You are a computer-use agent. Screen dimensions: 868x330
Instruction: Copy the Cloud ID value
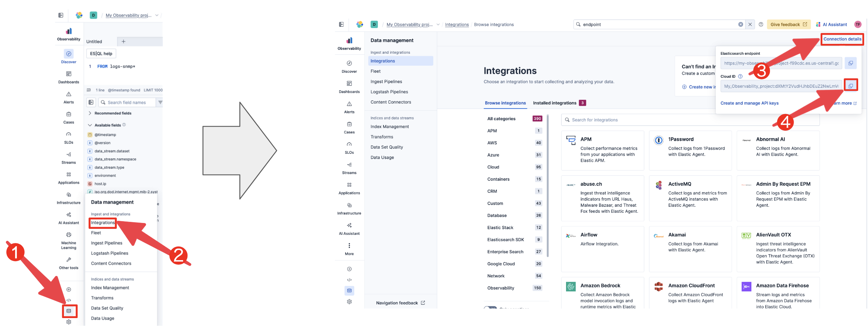tap(850, 86)
